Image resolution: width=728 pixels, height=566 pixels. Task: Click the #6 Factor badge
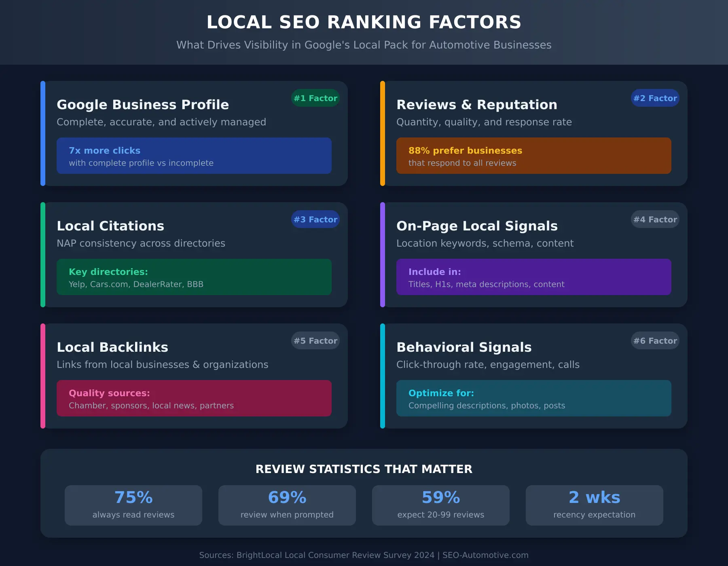click(654, 340)
